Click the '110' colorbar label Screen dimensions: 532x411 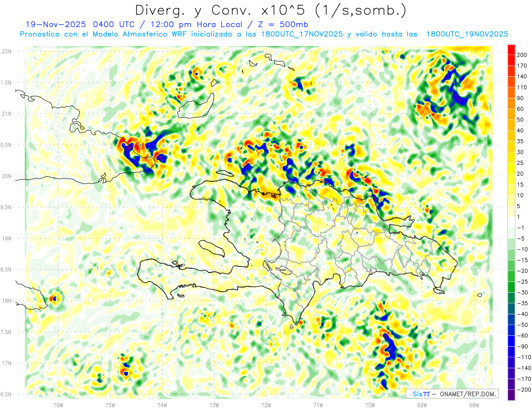(522, 87)
